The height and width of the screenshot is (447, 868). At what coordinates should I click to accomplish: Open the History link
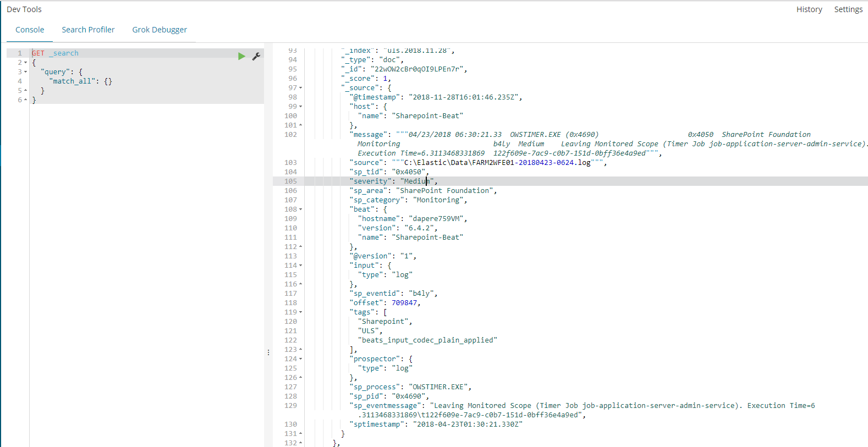point(809,9)
